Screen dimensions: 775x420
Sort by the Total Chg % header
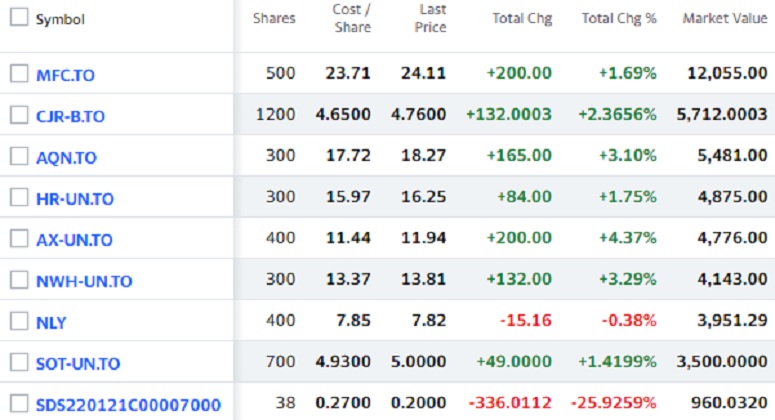619,18
